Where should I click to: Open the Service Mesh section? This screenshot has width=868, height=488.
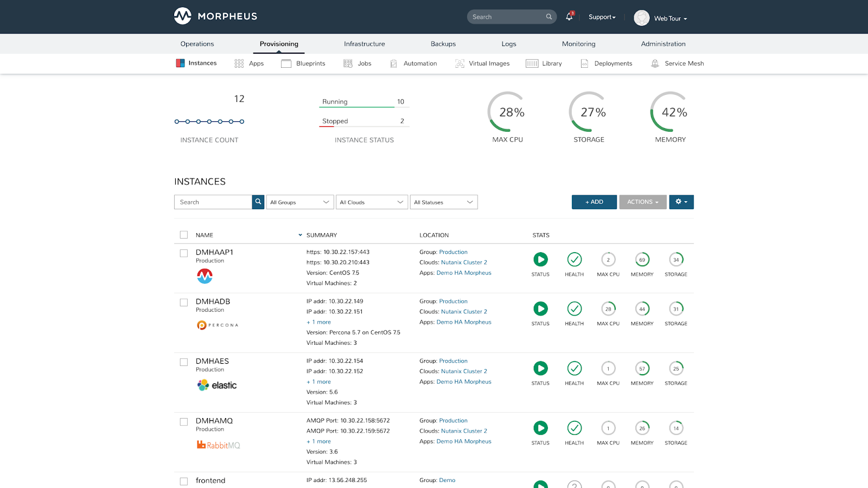(x=654, y=63)
